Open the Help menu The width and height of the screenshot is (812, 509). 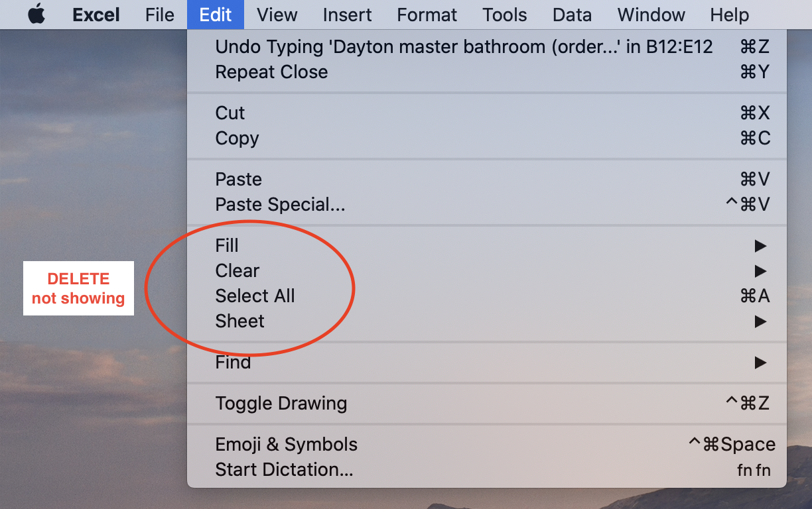pyautogui.click(x=729, y=15)
